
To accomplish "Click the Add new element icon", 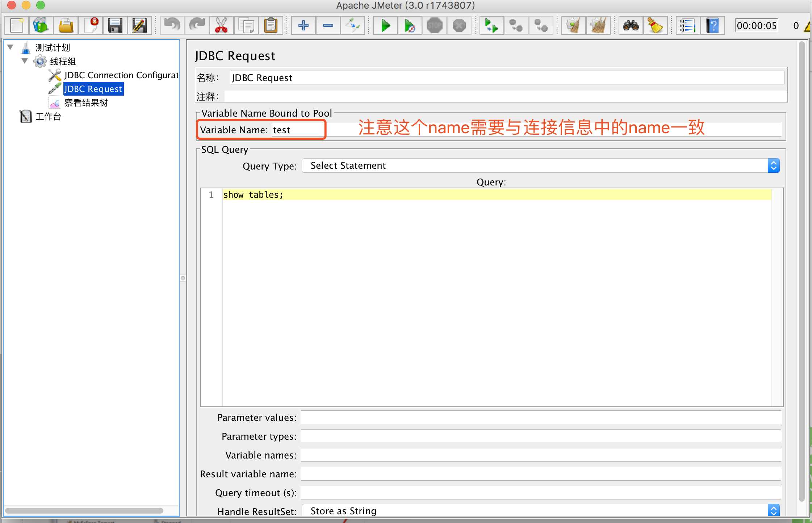I will (302, 25).
